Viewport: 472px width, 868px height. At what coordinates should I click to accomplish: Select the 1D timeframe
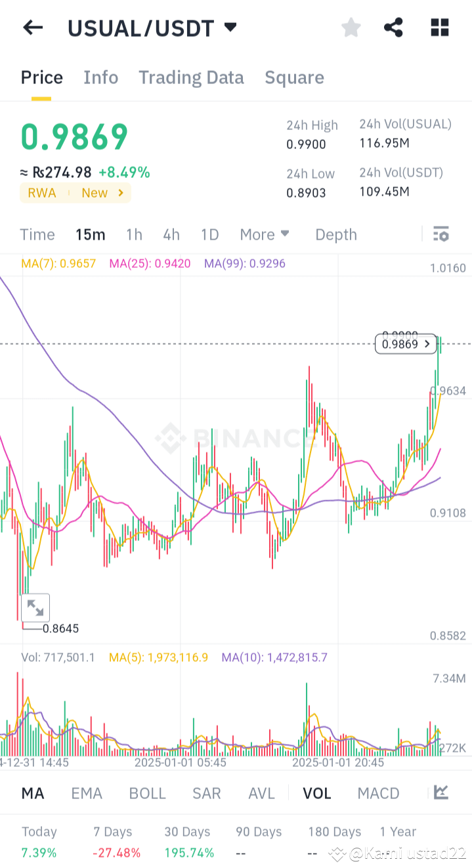point(209,234)
